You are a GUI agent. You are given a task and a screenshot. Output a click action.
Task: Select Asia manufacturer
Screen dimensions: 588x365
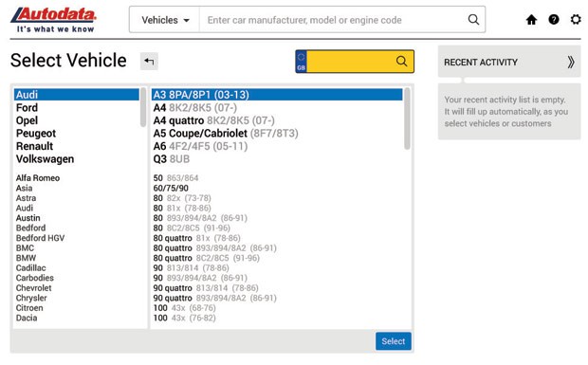[24, 188]
